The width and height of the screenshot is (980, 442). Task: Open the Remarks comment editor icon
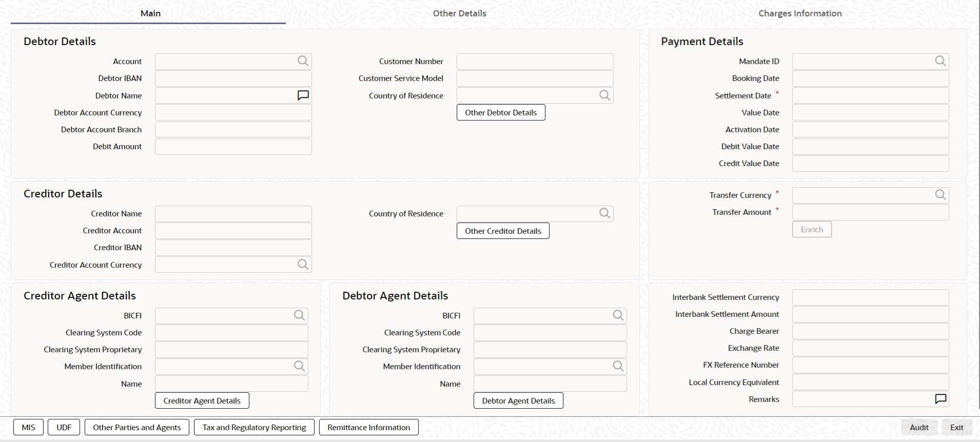click(940, 399)
